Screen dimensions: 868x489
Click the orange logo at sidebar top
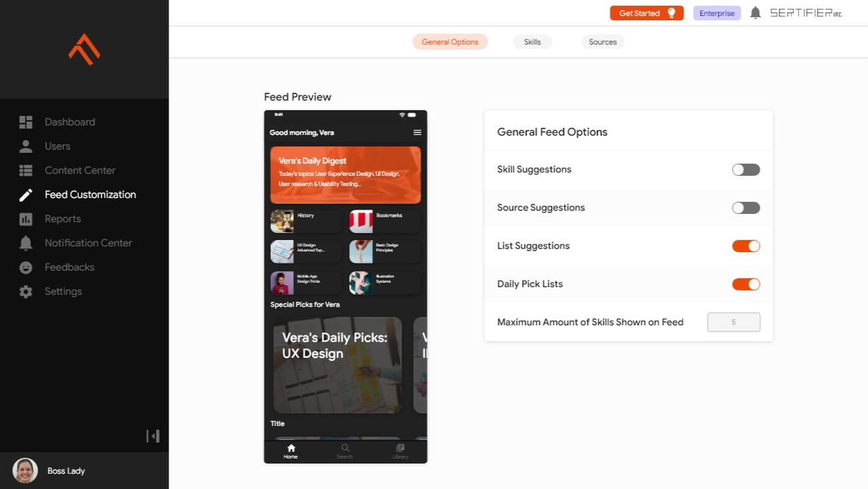click(84, 49)
